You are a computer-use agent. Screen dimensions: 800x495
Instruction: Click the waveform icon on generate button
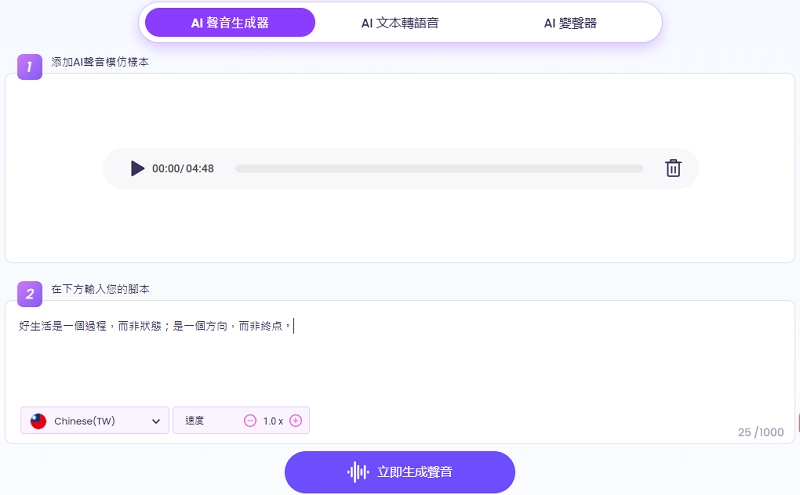(x=357, y=472)
